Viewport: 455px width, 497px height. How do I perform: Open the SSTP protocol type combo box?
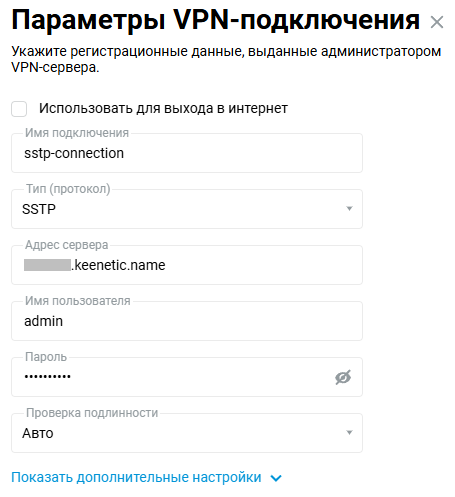187,209
